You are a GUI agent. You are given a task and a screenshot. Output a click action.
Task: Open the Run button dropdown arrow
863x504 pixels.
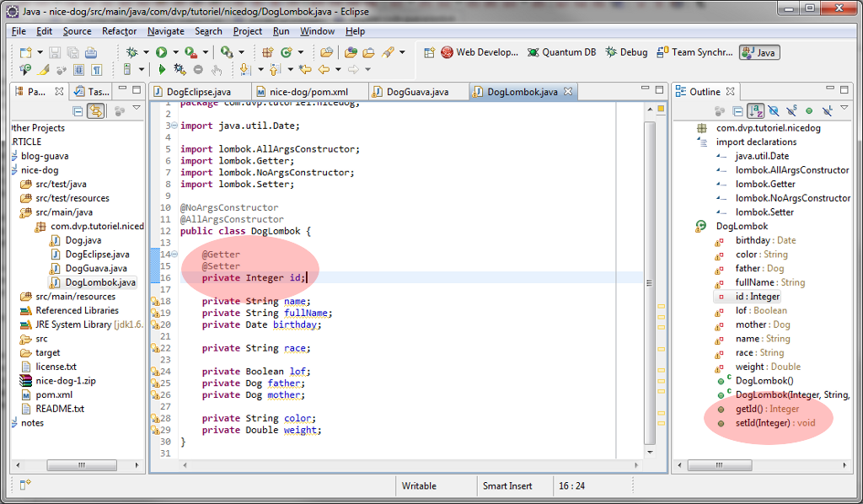click(174, 52)
